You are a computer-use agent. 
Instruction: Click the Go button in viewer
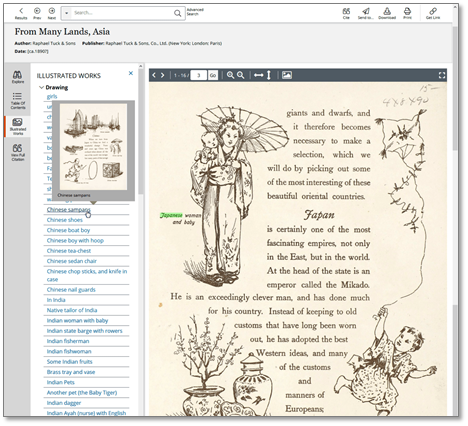tap(213, 75)
